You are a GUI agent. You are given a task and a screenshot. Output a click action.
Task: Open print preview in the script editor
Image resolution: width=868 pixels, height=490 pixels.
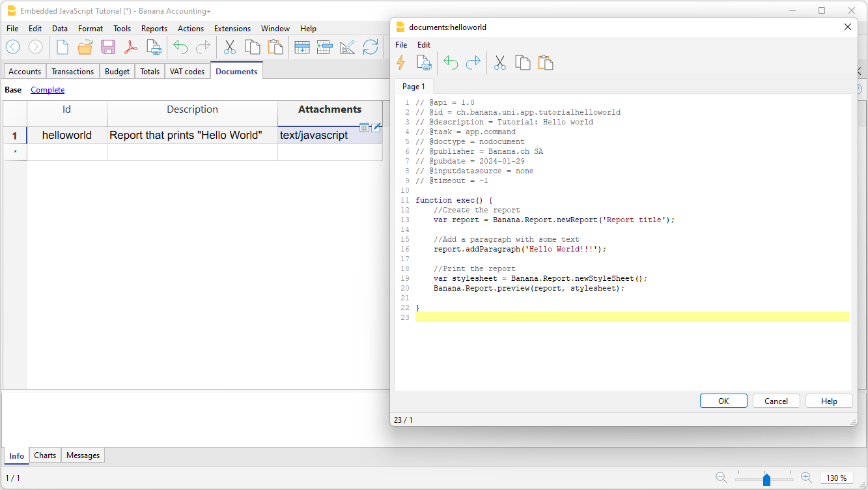point(424,62)
